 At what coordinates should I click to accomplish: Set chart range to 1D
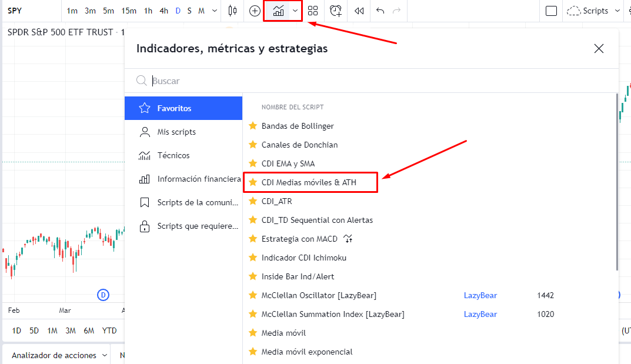[16, 330]
